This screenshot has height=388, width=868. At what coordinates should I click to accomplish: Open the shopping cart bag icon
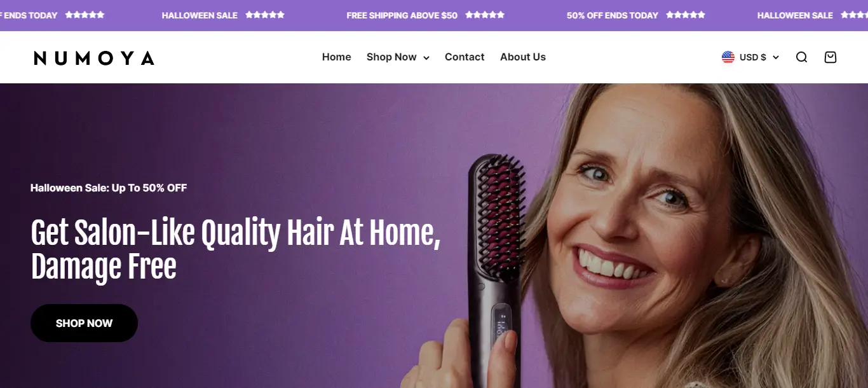pyautogui.click(x=830, y=57)
